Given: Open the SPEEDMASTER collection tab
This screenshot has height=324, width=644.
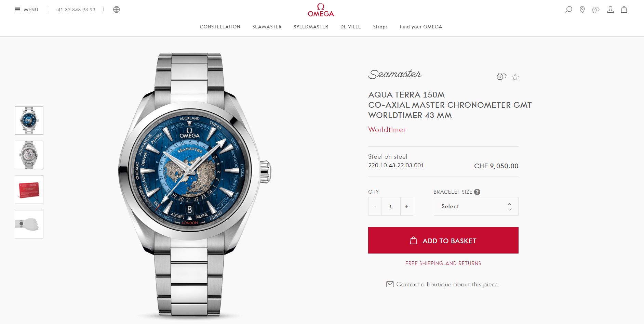Looking at the screenshot, I should click(311, 27).
